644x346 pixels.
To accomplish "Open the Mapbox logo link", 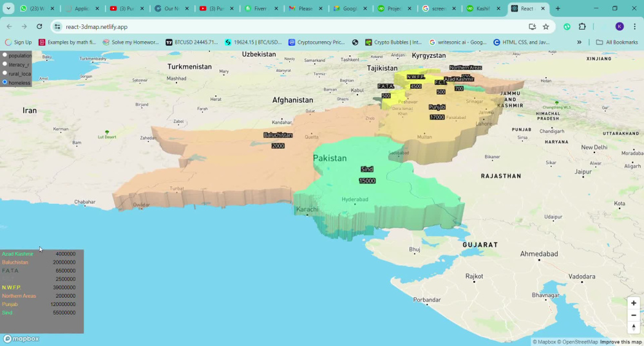I will pos(21,339).
